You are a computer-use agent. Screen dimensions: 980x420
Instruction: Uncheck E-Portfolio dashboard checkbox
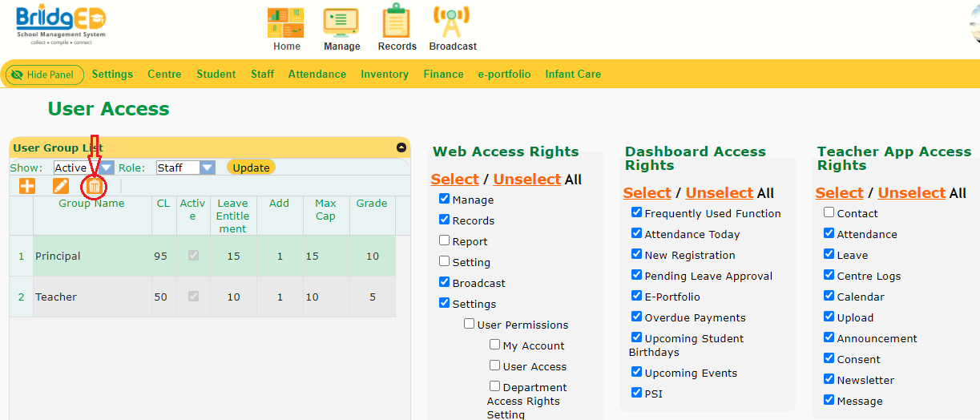point(636,296)
